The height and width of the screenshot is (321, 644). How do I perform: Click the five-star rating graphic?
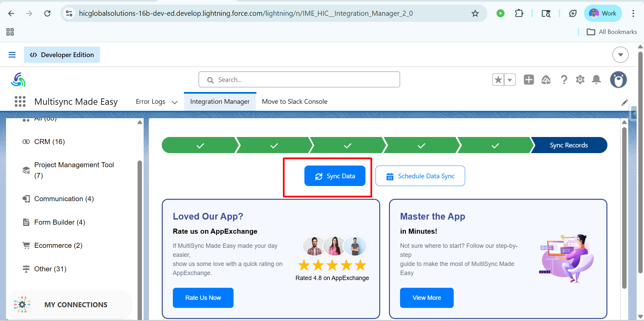tap(332, 265)
